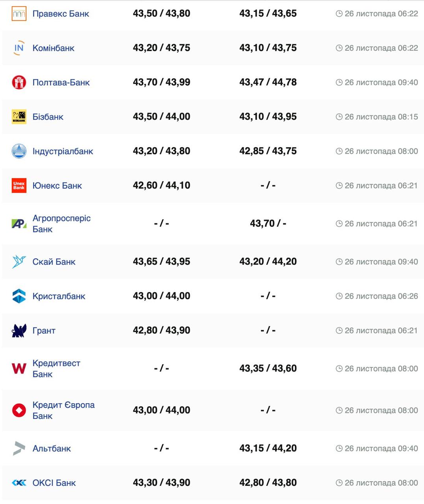Click the Кристалбанк blue crystal logo

[19, 296]
